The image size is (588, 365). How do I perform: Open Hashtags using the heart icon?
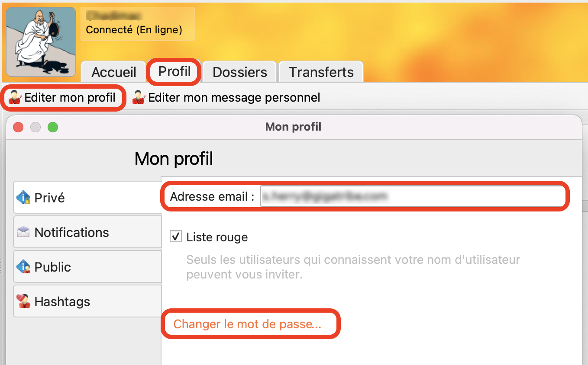23,301
